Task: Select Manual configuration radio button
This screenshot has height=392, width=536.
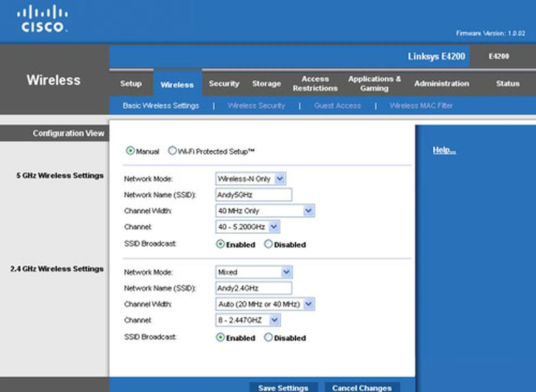Action: (x=130, y=151)
